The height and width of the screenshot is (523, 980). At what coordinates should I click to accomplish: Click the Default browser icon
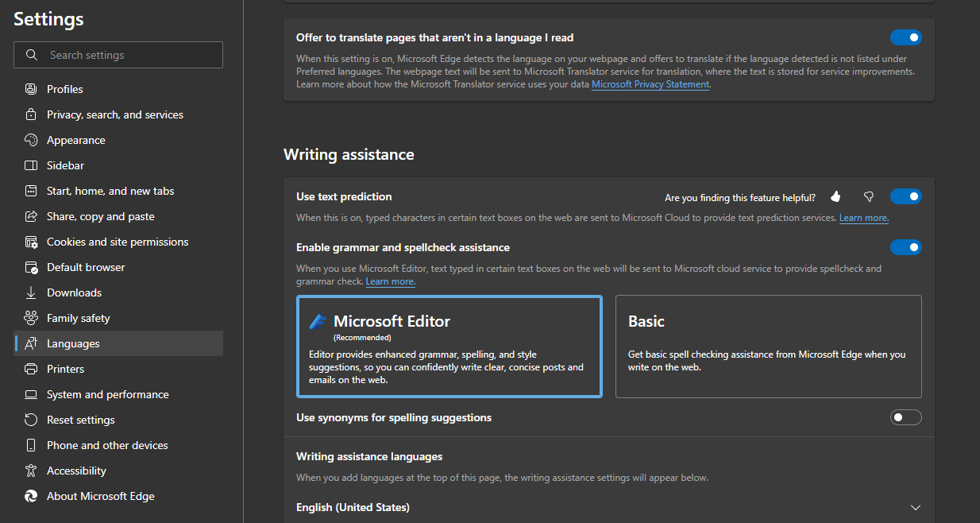[31, 267]
